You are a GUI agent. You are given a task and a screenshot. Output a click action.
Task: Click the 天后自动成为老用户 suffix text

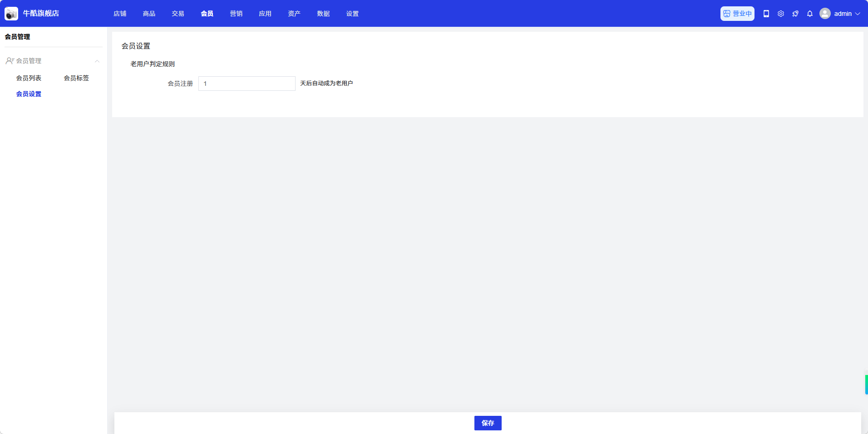[x=326, y=83]
